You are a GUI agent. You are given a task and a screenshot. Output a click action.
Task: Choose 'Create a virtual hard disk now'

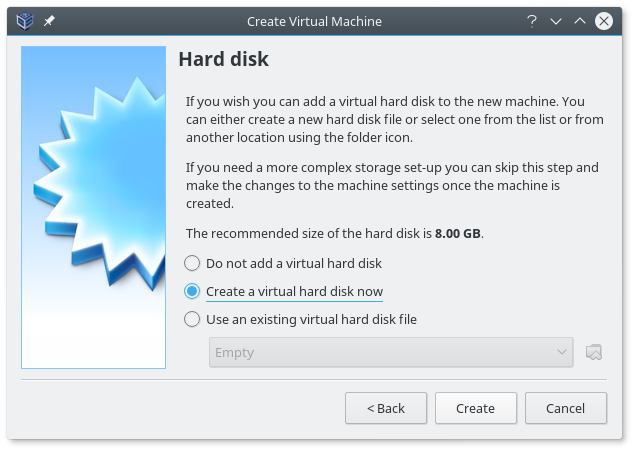point(191,291)
